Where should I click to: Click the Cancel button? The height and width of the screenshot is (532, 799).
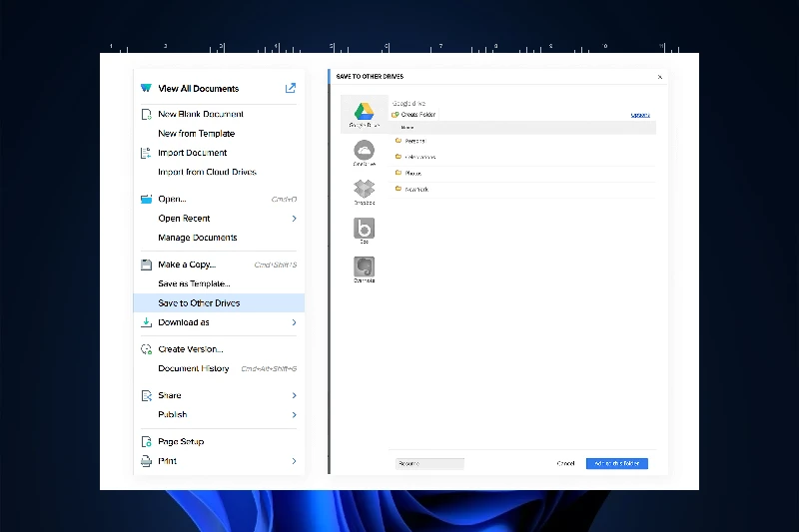coord(565,463)
